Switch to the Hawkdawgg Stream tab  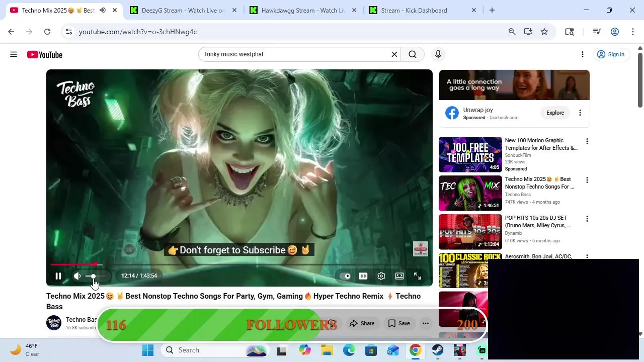click(x=303, y=10)
